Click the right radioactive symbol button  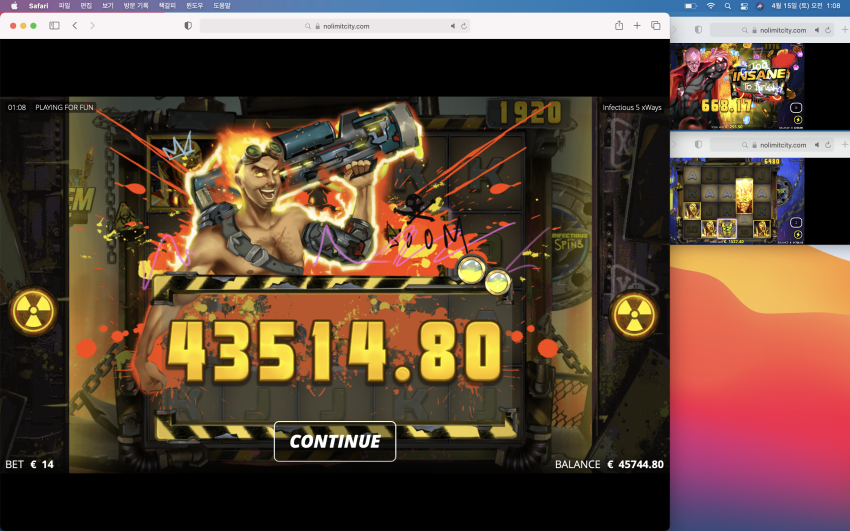(x=634, y=315)
